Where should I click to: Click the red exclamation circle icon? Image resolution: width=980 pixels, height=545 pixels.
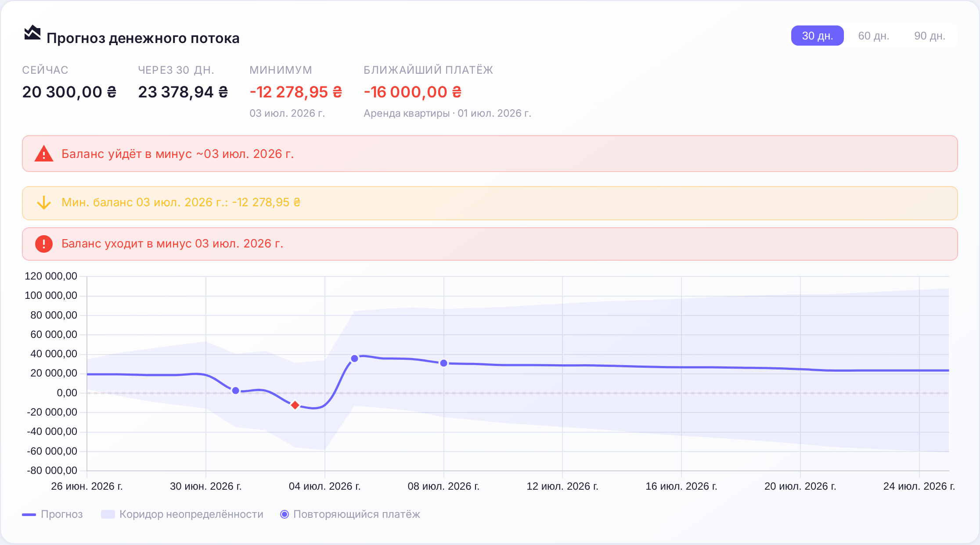[x=44, y=244]
